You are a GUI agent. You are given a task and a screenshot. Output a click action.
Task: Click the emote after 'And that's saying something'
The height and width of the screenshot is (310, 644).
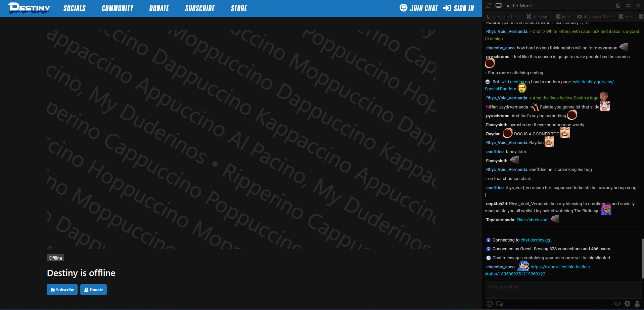pos(572,115)
